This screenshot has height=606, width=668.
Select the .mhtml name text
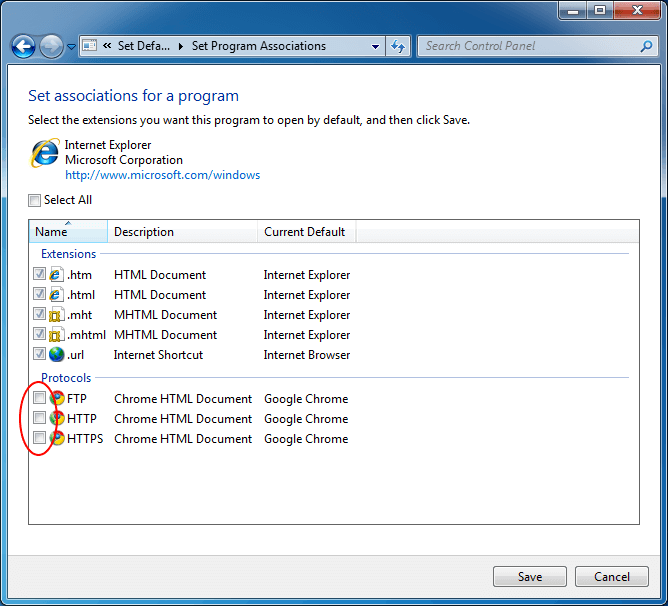(86, 335)
